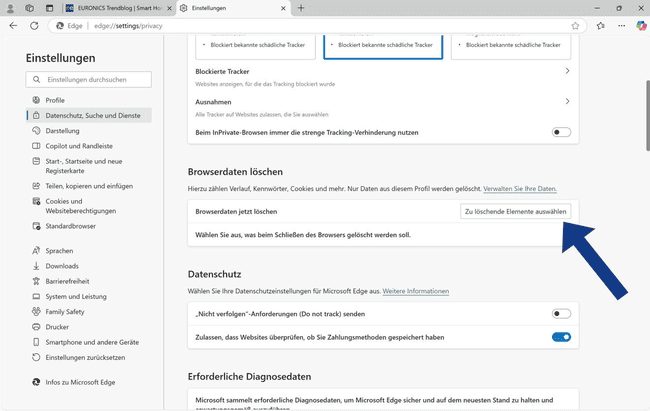Open "Wählen Sie aus, was beim Schließen" row
Screen dimensions: 650x411
pos(383,235)
